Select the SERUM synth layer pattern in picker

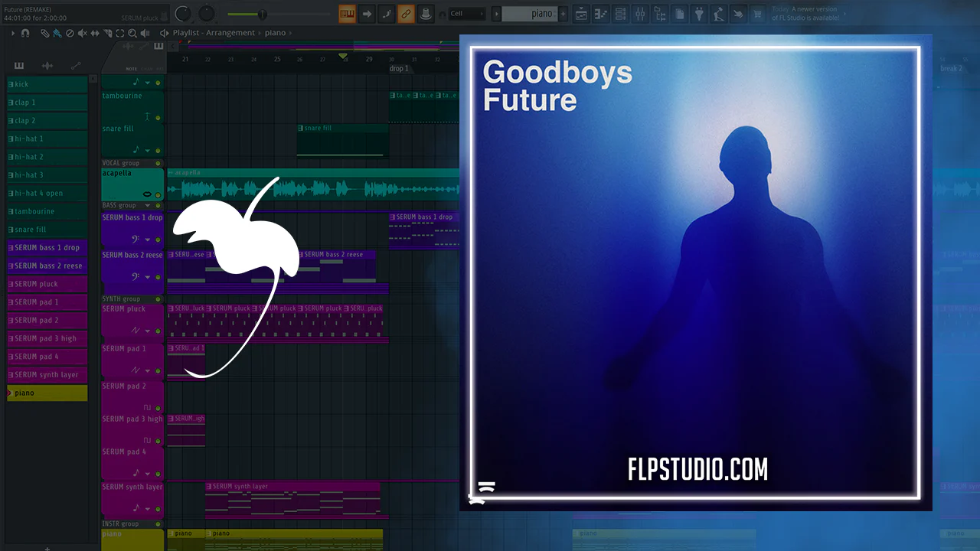tap(47, 375)
